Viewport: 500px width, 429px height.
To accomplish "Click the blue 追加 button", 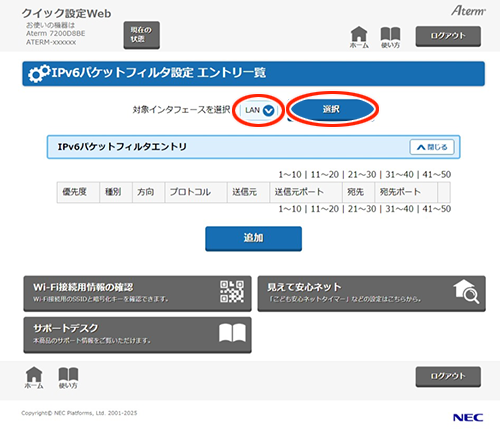I will point(253,238).
